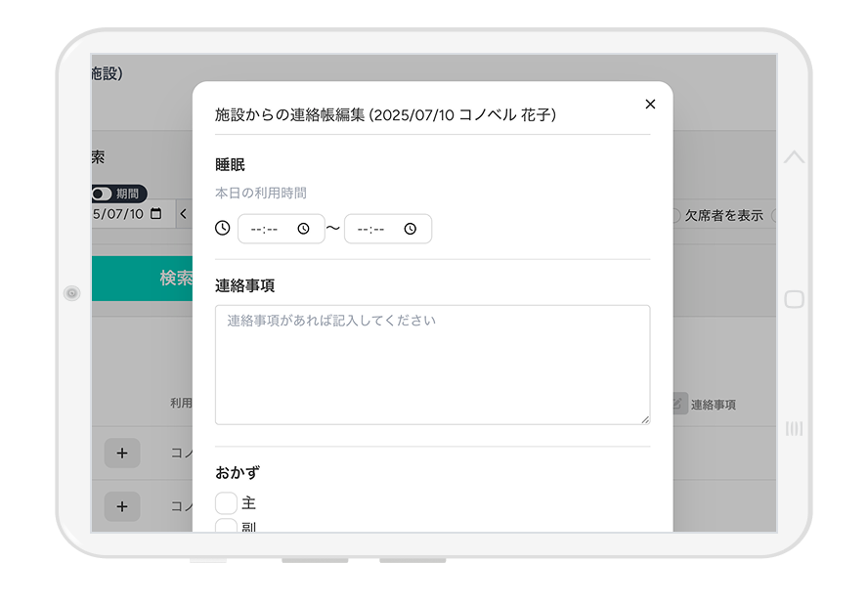Type area for 連絡事項 notes
This screenshot has height=606, width=868.
(432, 365)
